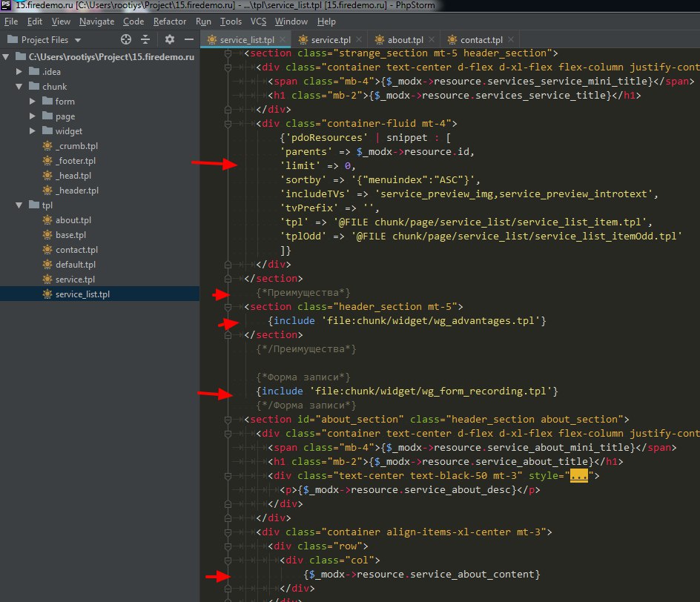This screenshot has height=602, width=700.
Task: Select base.tpl in project tree
Action: tap(70, 235)
